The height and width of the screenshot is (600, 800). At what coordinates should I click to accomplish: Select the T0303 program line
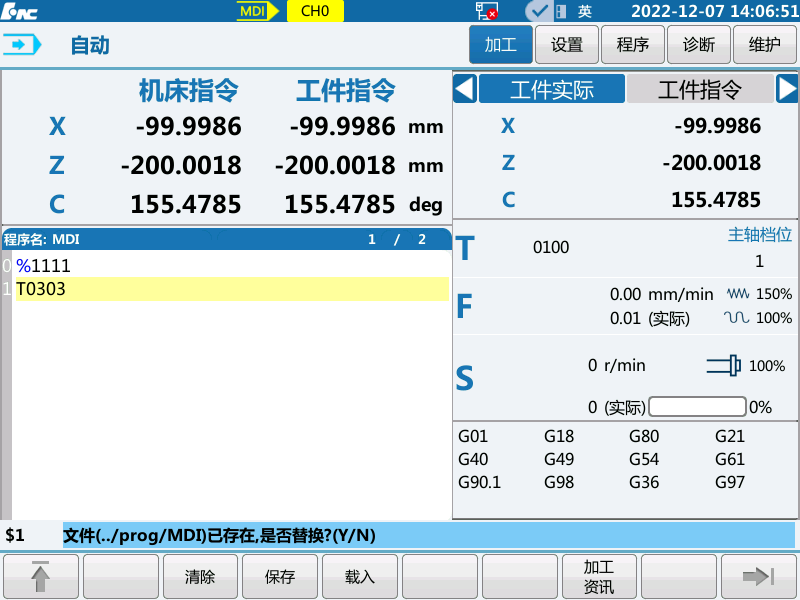230,290
